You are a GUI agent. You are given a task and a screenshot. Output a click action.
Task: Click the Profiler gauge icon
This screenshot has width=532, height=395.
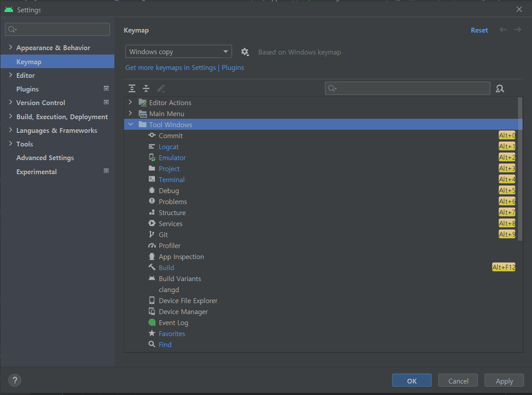coord(152,245)
